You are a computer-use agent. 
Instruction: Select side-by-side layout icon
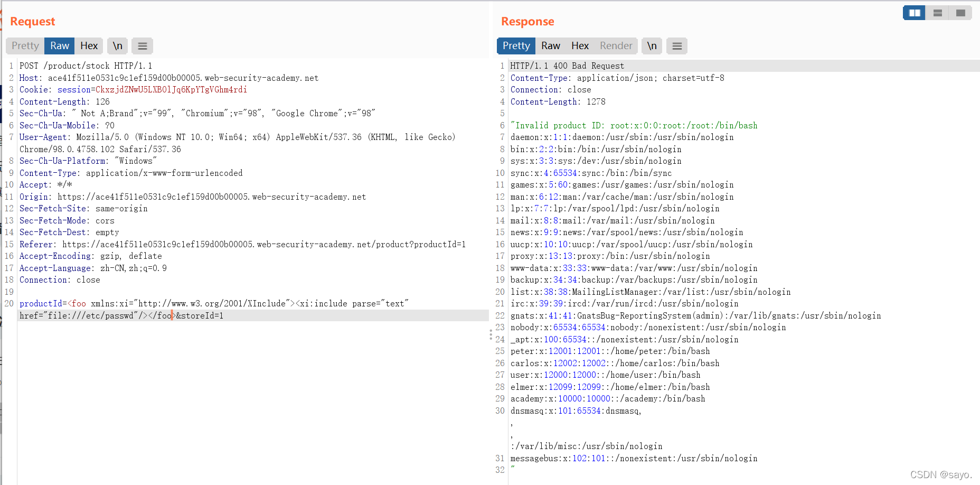pyautogui.click(x=915, y=13)
